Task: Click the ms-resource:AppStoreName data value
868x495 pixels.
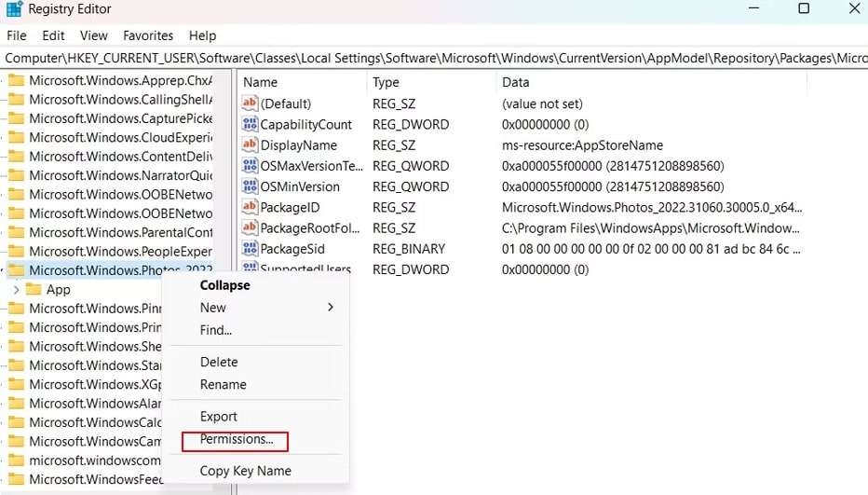Action: click(x=582, y=145)
